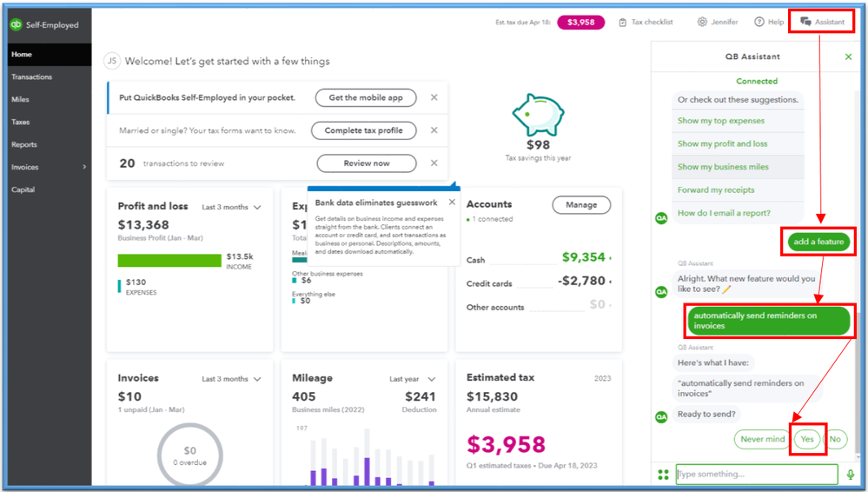Dismiss the transactions review prompt
868x492 pixels.
pyautogui.click(x=434, y=163)
